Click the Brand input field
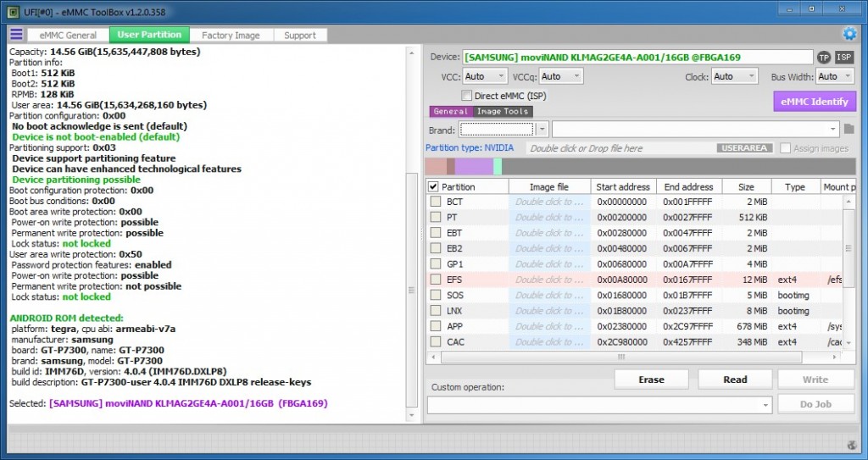The width and height of the screenshot is (868, 460). (497, 130)
